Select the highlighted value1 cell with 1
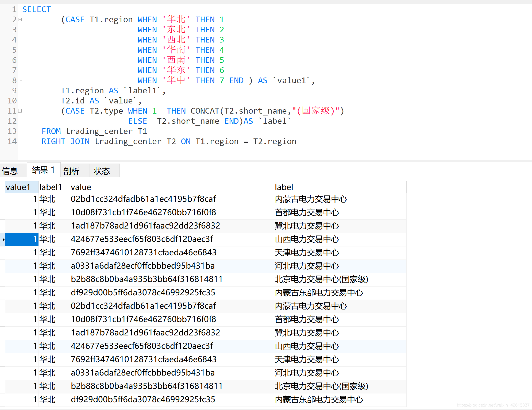 [x=22, y=239]
